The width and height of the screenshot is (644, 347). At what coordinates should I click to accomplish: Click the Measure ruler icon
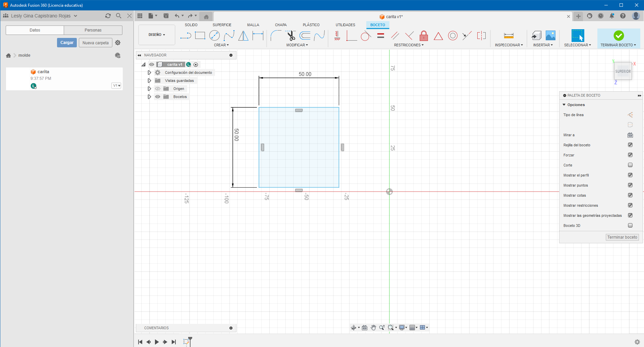509,36
